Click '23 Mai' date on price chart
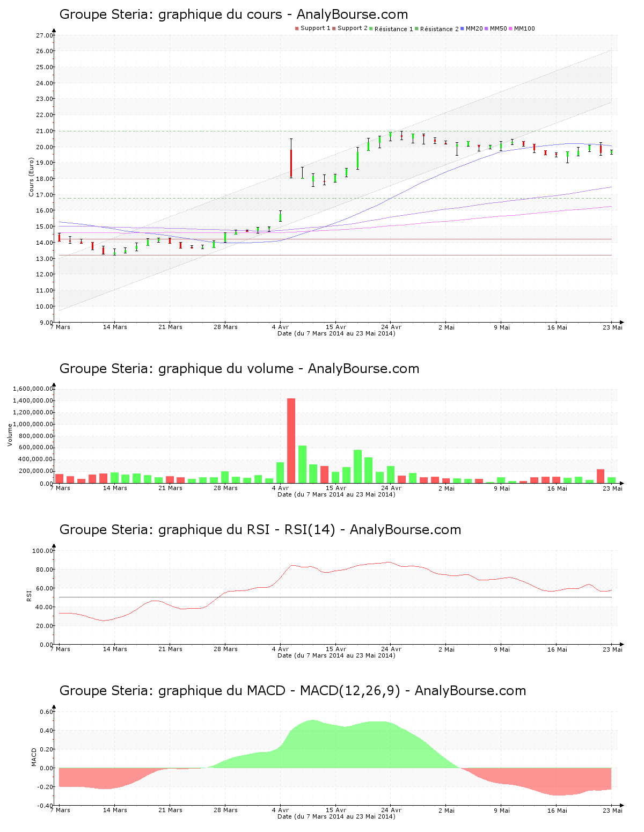The width and height of the screenshot is (644, 832). 613,327
